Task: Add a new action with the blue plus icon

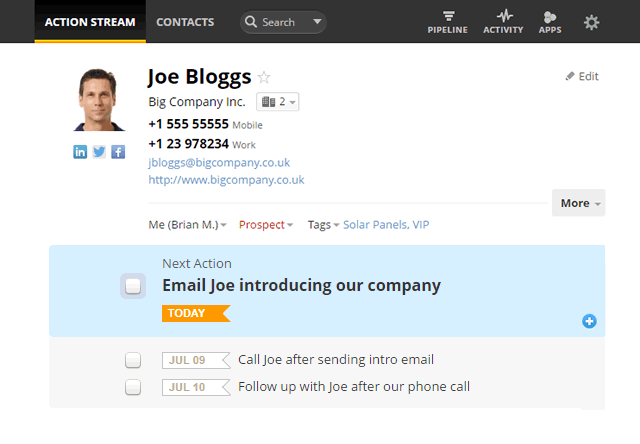Action: [x=589, y=321]
